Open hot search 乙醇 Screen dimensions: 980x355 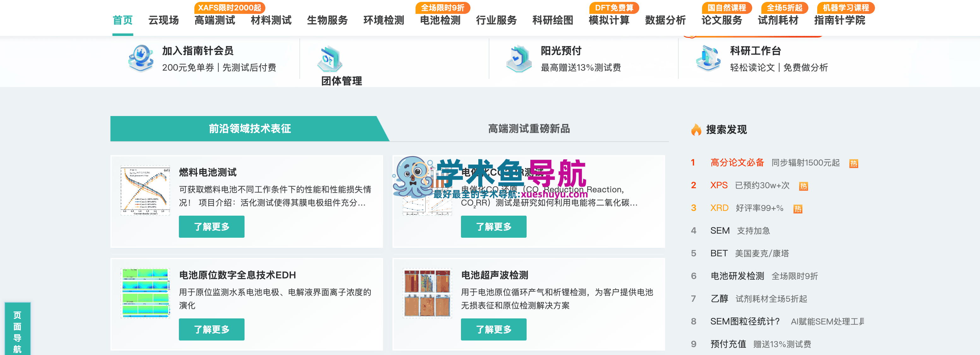pos(719,299)
